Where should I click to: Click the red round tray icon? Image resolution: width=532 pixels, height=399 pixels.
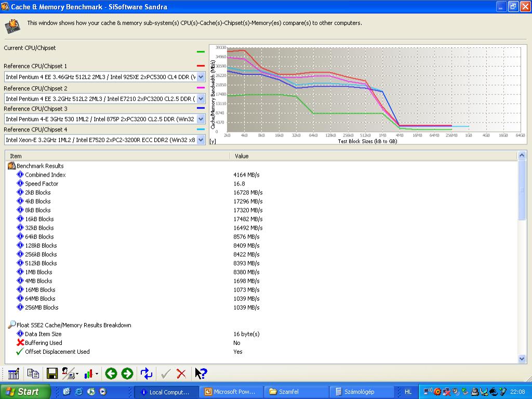coord(437,392)
